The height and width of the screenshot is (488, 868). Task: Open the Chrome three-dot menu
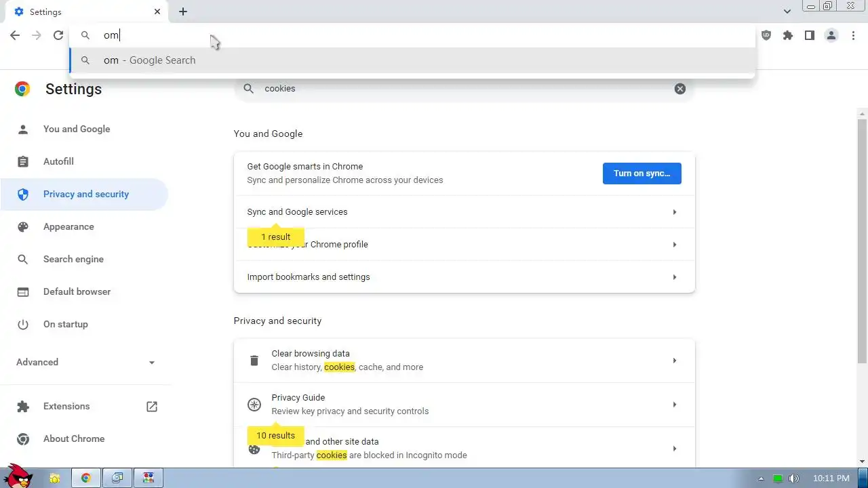point(853,35)
